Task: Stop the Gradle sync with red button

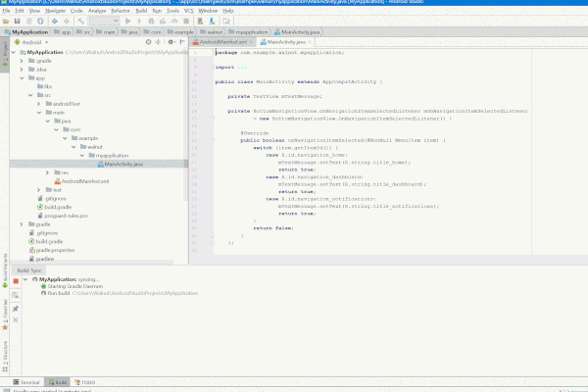Action: (x=16, y=281)
